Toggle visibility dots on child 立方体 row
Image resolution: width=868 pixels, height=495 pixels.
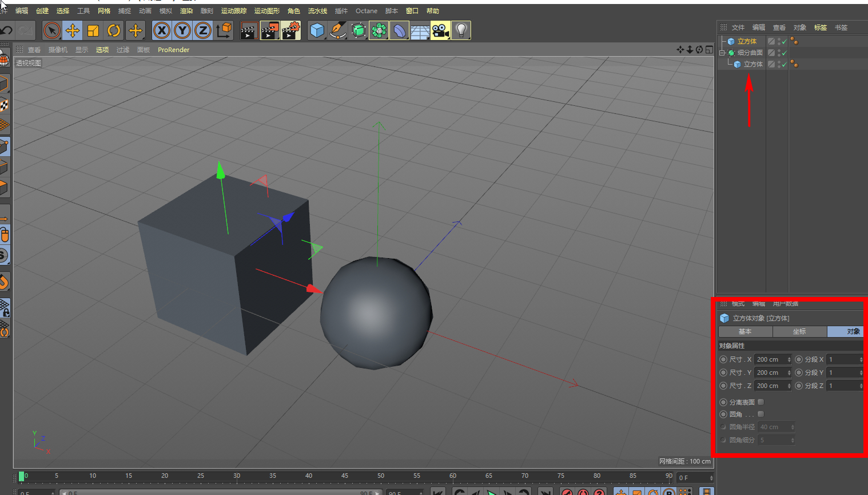pos(779,64)
